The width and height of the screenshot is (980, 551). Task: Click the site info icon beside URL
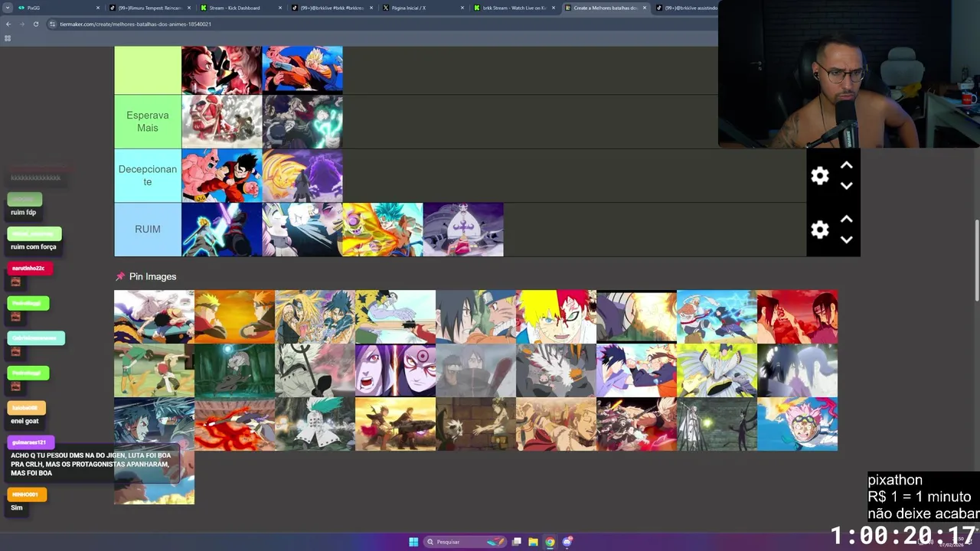point(52,24)
